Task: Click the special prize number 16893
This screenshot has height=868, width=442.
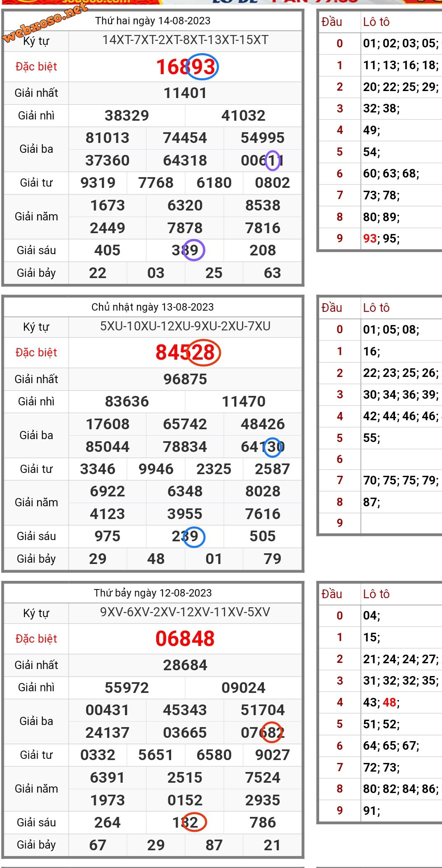Action: pyautogui.click(x=186, y=67)
